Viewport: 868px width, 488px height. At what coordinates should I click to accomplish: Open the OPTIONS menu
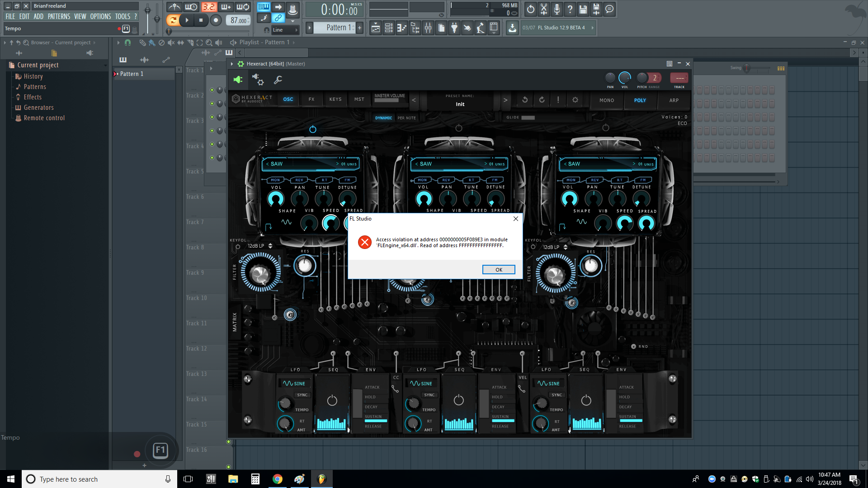tap(100, 16)
